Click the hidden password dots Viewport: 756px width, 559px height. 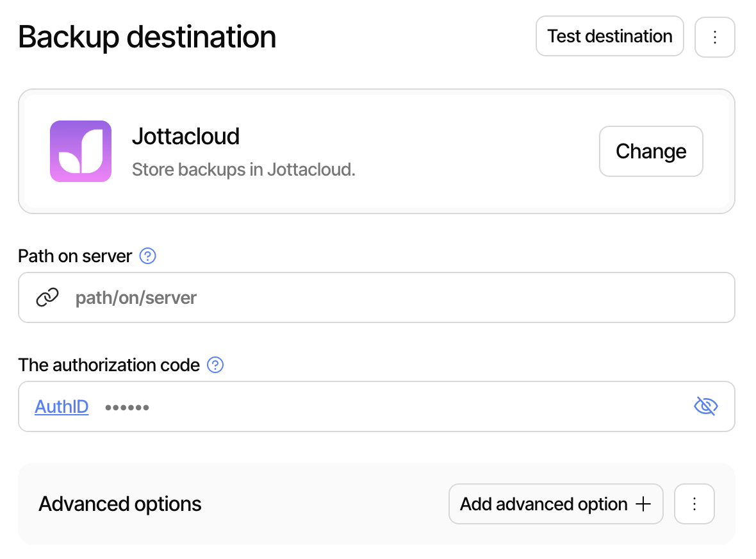(127, 406)
